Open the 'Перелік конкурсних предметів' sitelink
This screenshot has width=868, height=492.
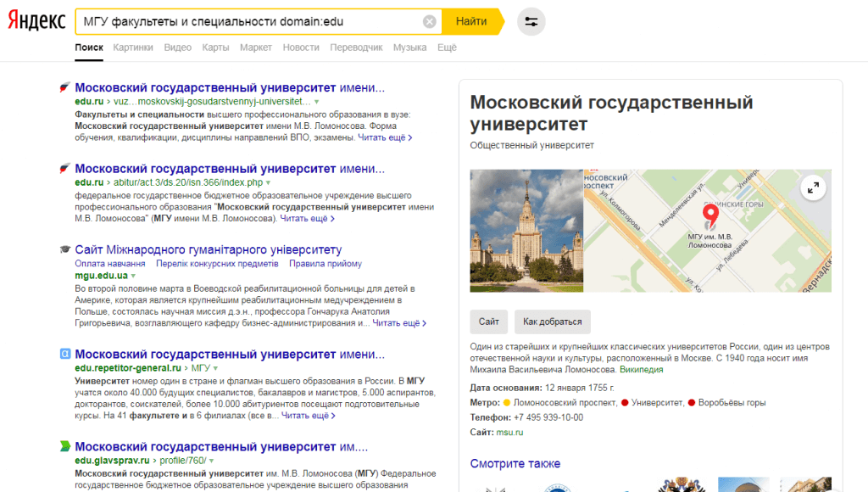tap(217, 264)
